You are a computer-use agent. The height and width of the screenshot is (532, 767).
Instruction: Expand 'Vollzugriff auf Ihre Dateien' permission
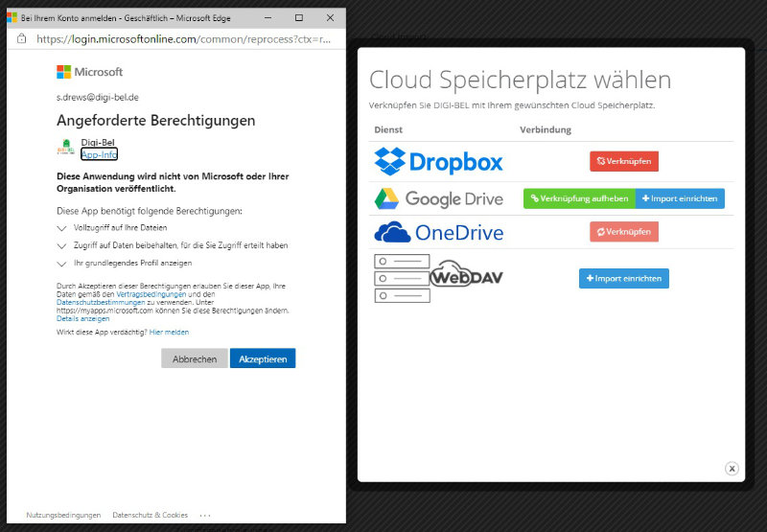(62, 228)
